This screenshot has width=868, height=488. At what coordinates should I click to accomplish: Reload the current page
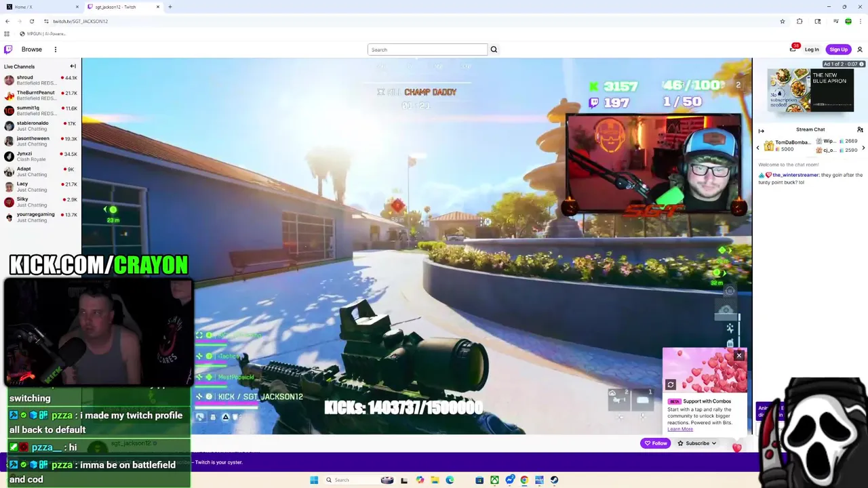[31, 21]
